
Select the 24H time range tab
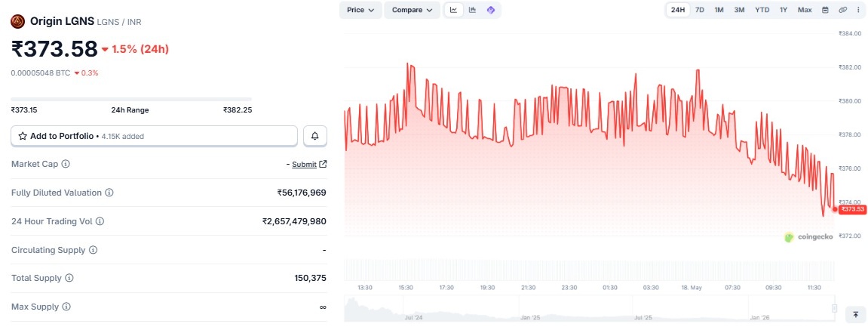[678, 10]
